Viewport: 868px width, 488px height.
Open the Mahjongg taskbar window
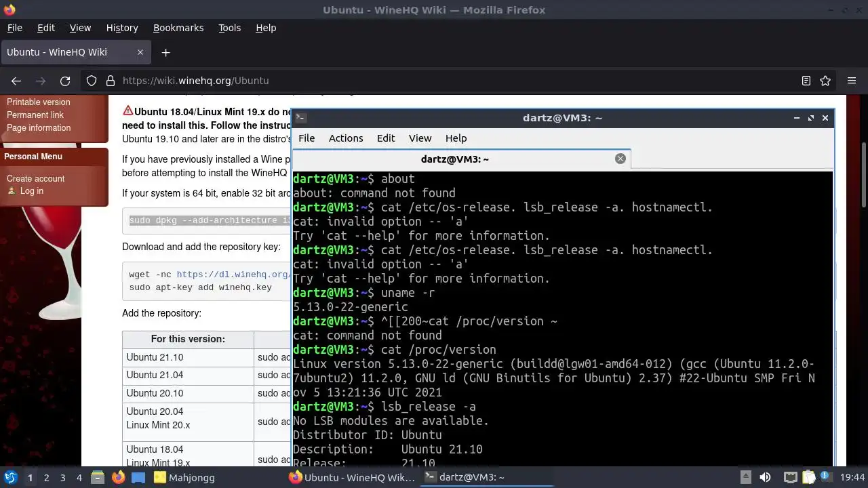tap(184, 477)
